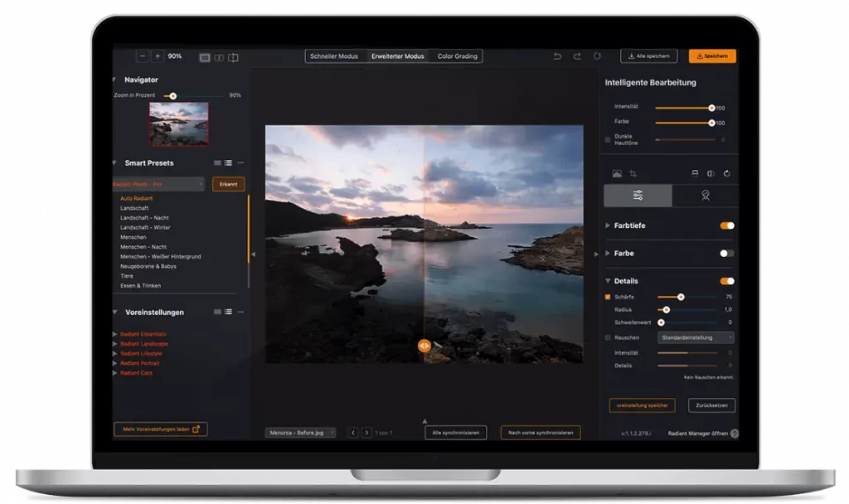Open the Menorca - Before.jpg file dropdown
The height and width of the screenshot is (504, 849).
tap(300, 433)
